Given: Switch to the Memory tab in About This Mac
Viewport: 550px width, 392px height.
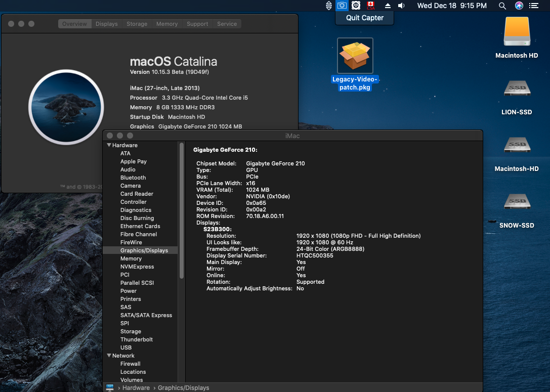Looking at the screenshot, I should (167, 24).
